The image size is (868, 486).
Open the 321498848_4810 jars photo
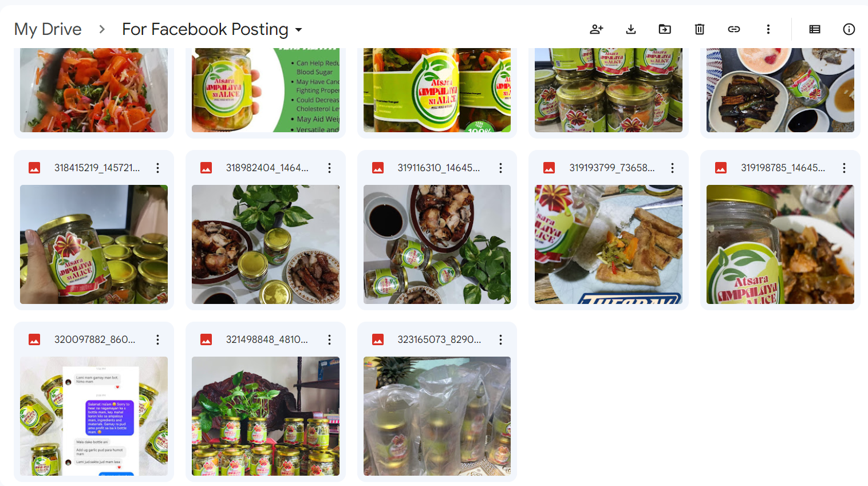(266, 416)
